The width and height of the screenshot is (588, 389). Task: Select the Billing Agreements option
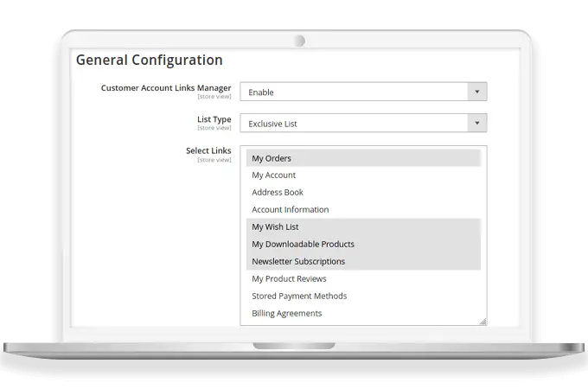click(286, 314)
